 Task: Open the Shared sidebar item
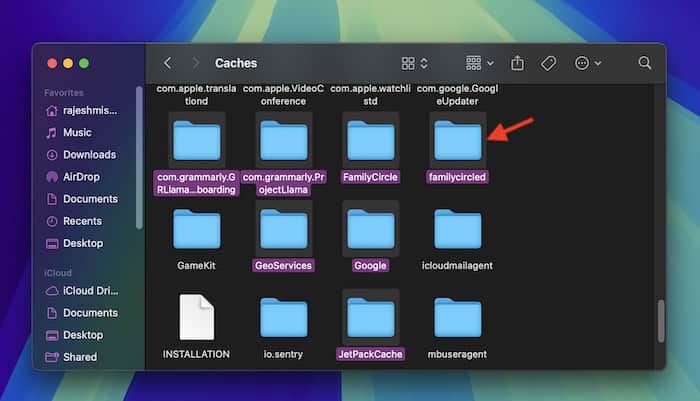point(80,357)
